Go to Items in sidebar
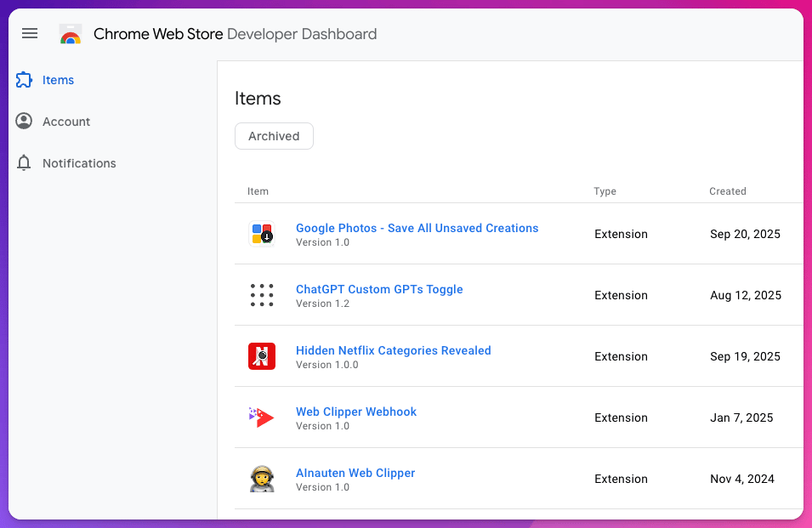 click(58, 80)
